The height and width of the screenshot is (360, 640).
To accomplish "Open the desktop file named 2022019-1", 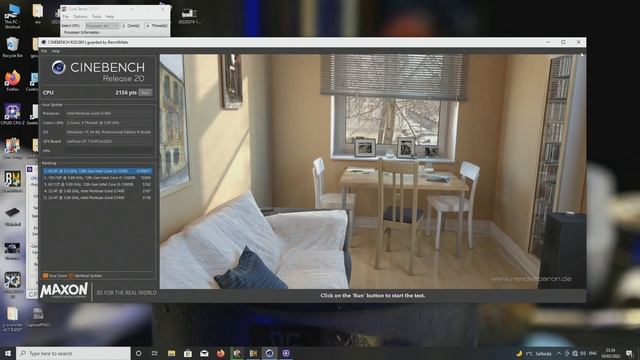I will coord(189,16).
